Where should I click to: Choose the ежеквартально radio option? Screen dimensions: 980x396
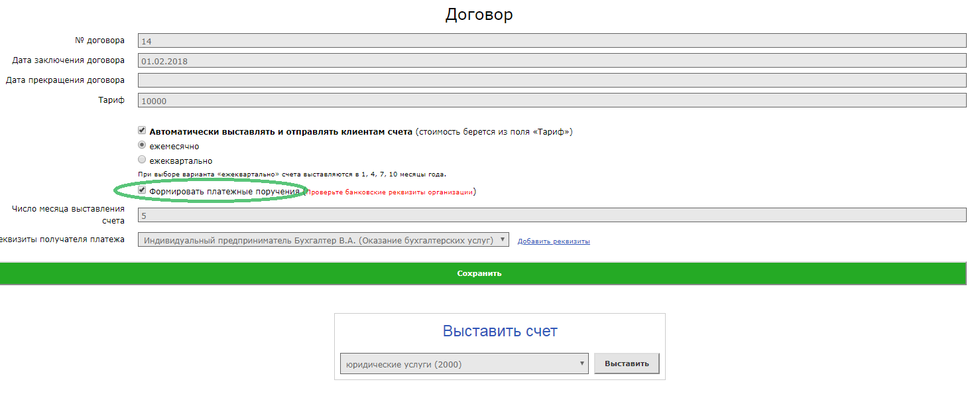pos(142,160)
